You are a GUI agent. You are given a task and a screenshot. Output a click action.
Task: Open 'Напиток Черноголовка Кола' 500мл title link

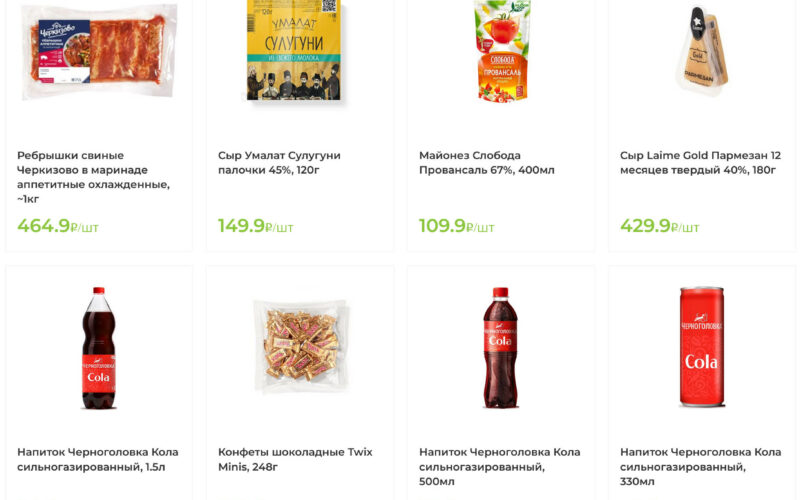point(499,466)
